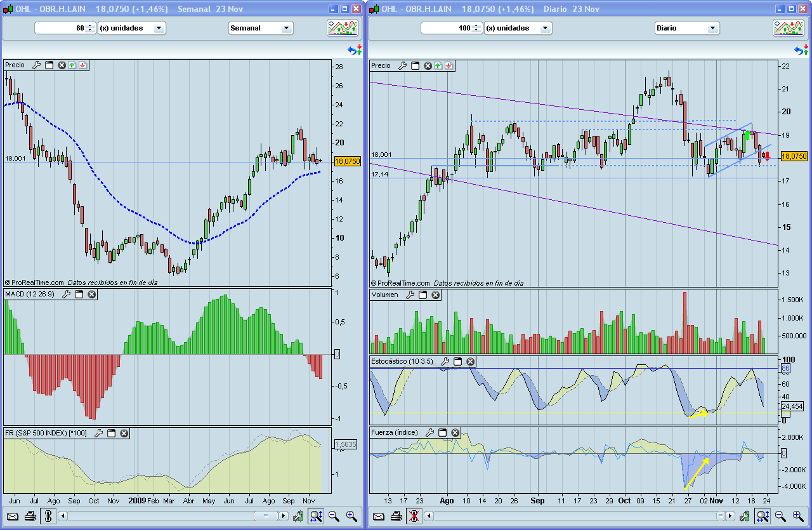
Task: Remove the MACD indicator panel
Action: (x=91, y=295)
